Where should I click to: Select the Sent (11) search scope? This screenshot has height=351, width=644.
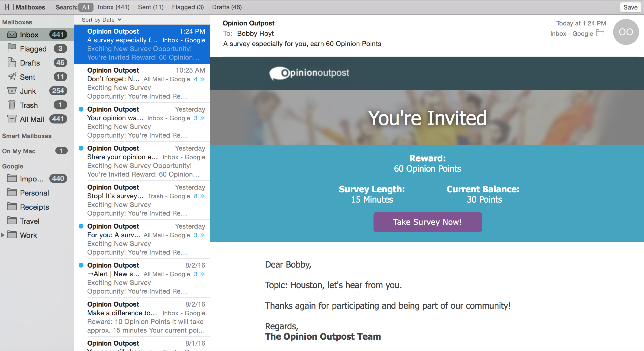[151, 7]
